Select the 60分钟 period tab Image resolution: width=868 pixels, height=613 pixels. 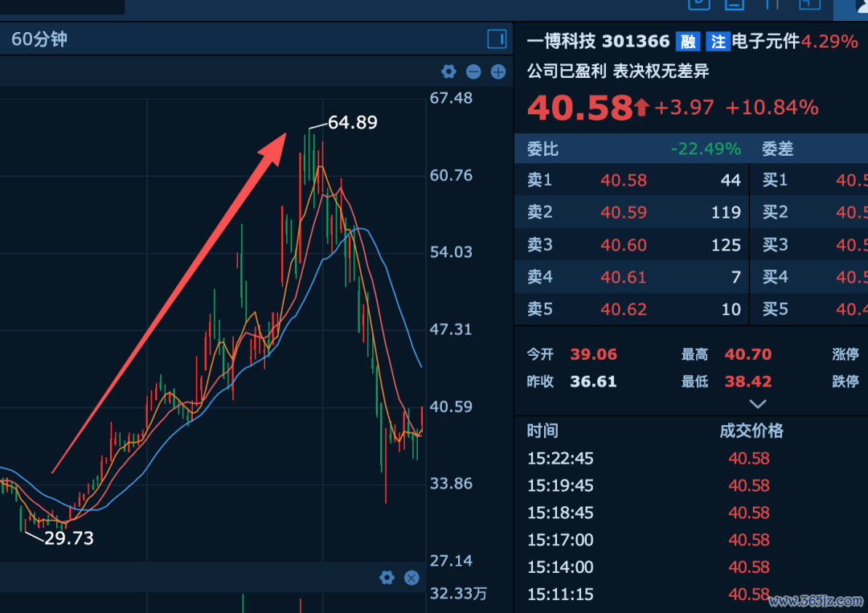point(39,39)
